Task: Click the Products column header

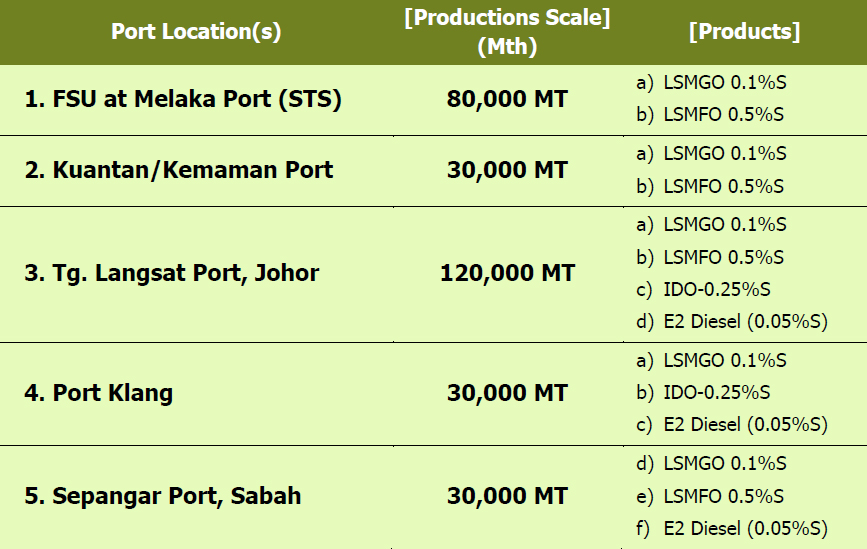Action: pos(744,31)
